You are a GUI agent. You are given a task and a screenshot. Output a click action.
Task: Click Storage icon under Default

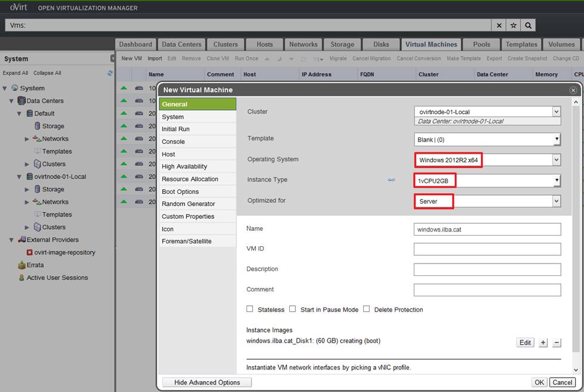[38, 126]
